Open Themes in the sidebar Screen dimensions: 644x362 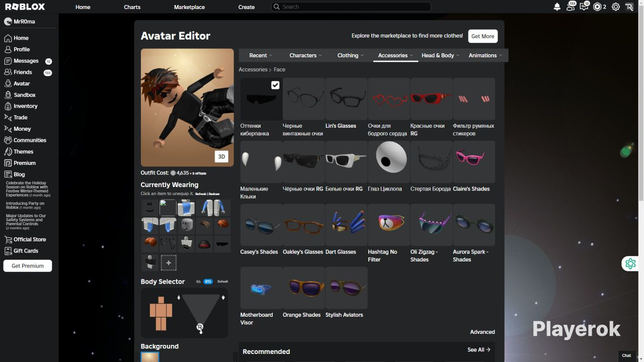click(x=19, y=151)
